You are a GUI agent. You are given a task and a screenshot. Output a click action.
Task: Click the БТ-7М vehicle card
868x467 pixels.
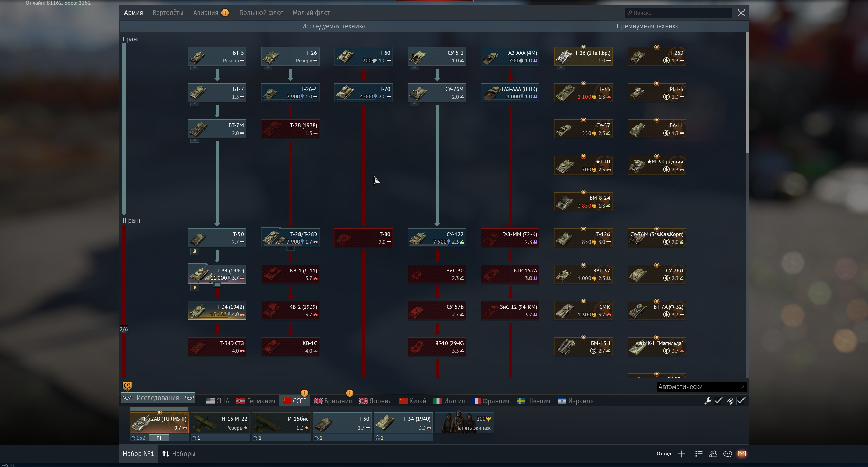(x=217, y=129)
